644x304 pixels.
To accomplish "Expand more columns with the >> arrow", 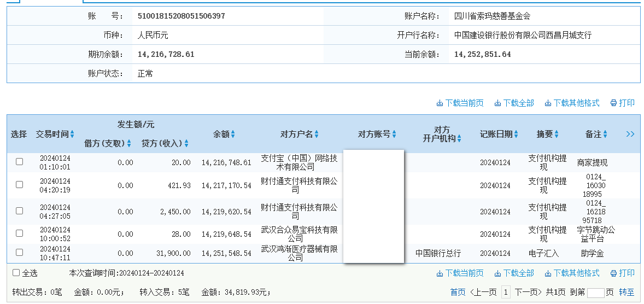I will (630, 134).
